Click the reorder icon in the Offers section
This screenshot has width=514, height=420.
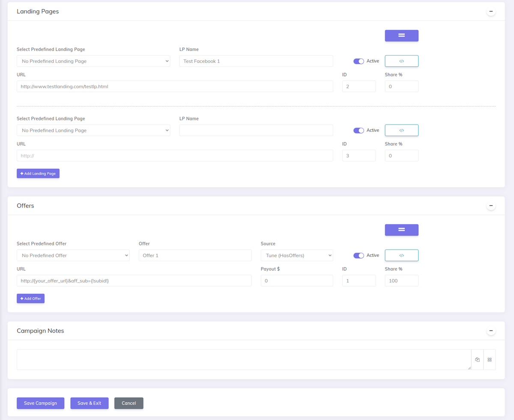401,230
